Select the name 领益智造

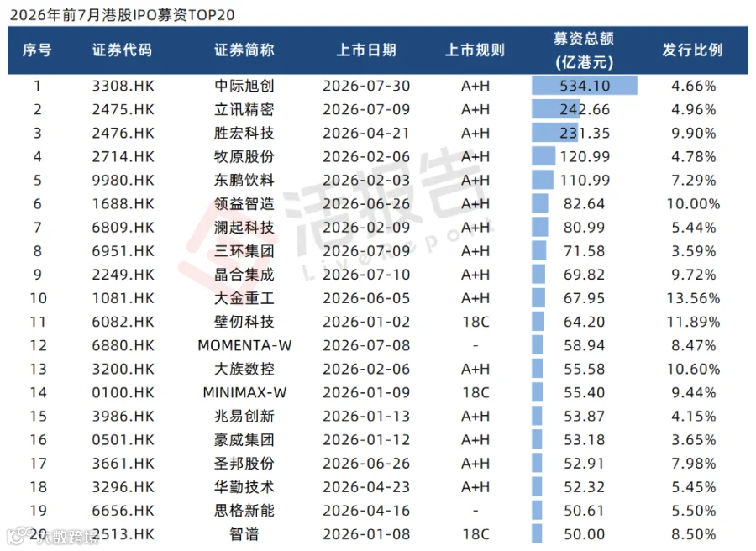[244, 204]
